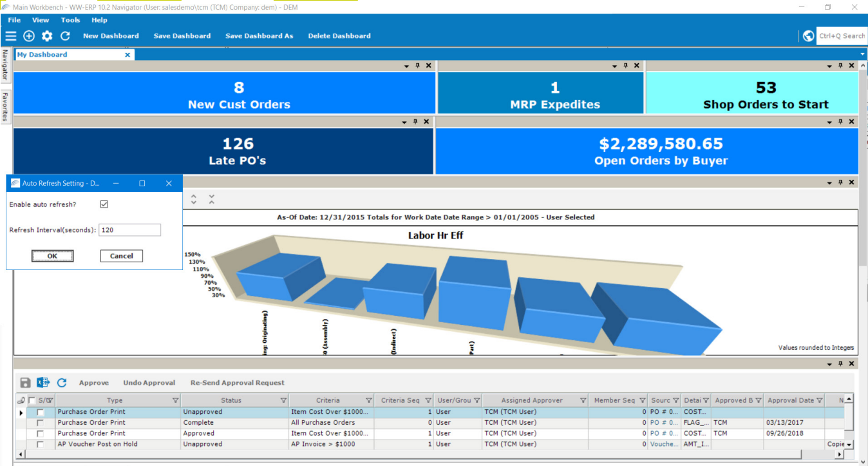This screenshot has height=466, width=868.
Task: Open the Shop Orders panel dropdown arrow
Action: pos(830,65)
